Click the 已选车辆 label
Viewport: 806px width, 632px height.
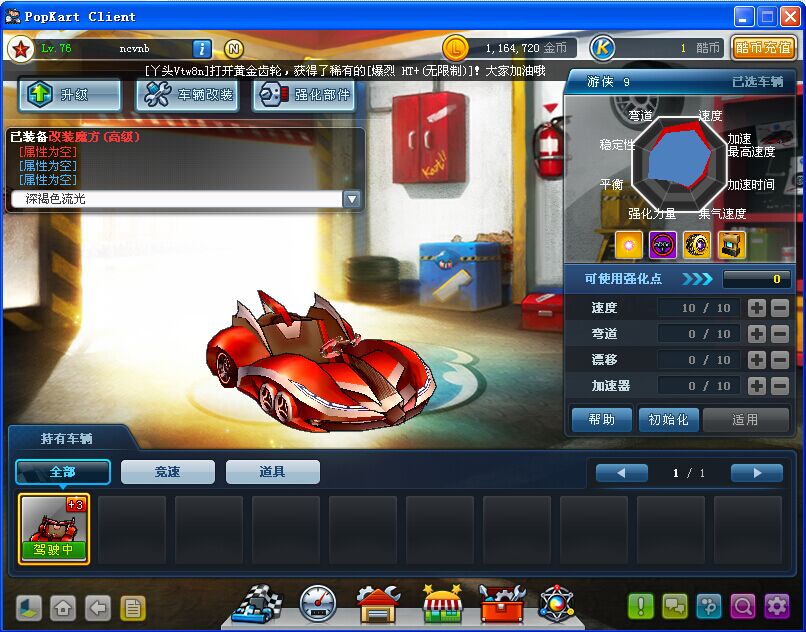(758, 82)
